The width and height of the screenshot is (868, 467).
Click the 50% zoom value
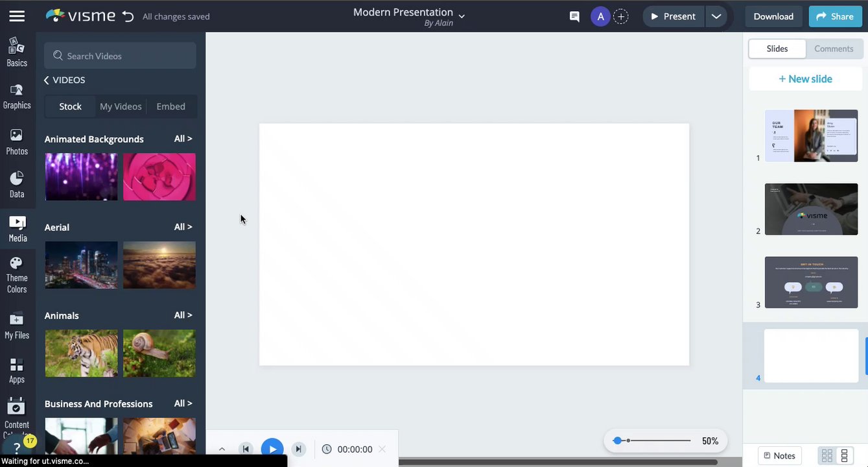[x=710, y=441]
